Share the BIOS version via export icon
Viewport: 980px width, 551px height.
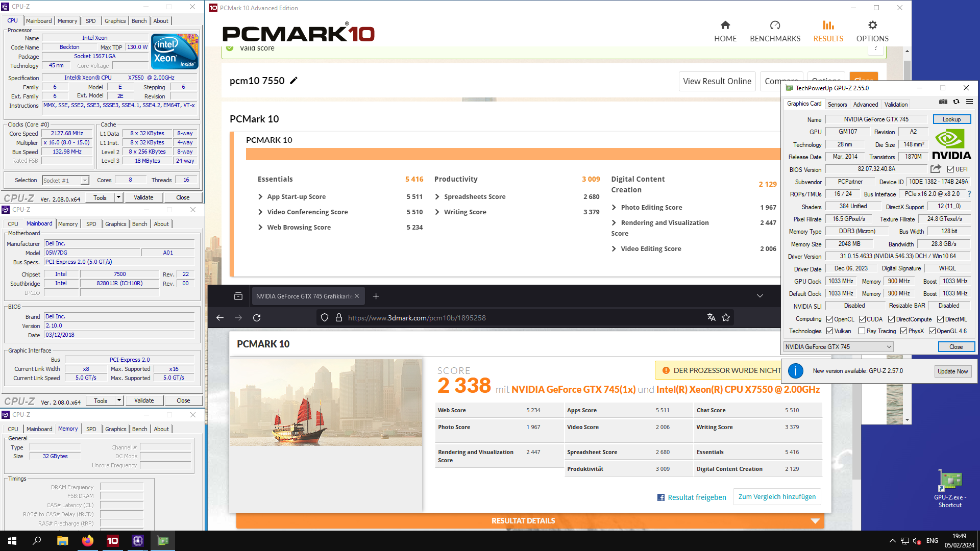[x=936, y=169]
